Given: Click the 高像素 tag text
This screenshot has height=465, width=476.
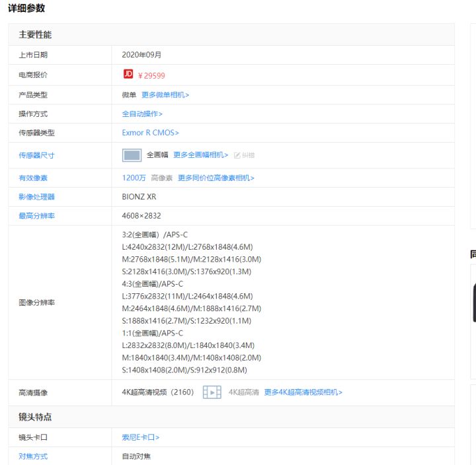Looking at the screenshot, I should click(x=162, y=178).
